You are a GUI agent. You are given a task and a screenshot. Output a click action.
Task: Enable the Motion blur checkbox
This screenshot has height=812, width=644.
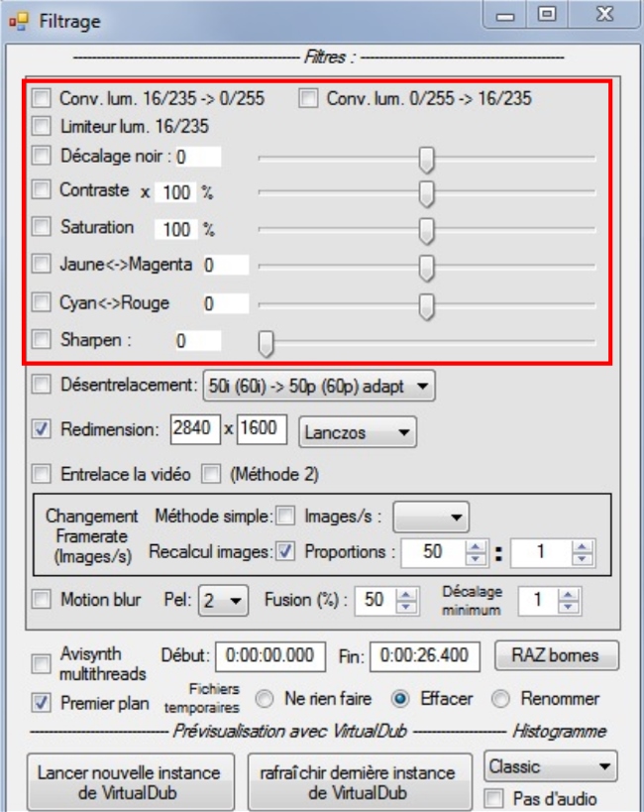click(41, 599)
